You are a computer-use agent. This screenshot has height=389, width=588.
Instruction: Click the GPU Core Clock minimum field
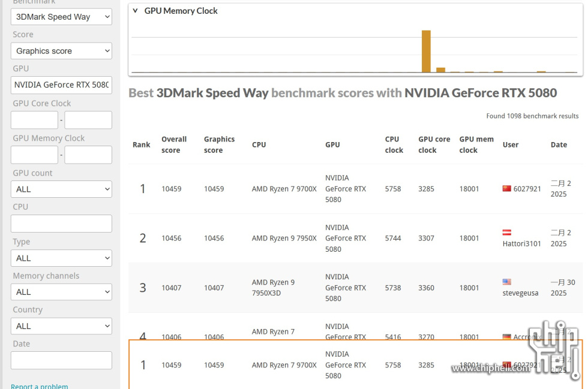coord(35,120)
